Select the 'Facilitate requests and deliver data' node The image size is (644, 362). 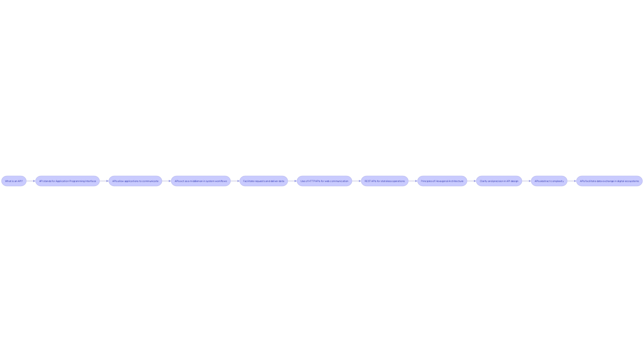[x=264, y=181]
